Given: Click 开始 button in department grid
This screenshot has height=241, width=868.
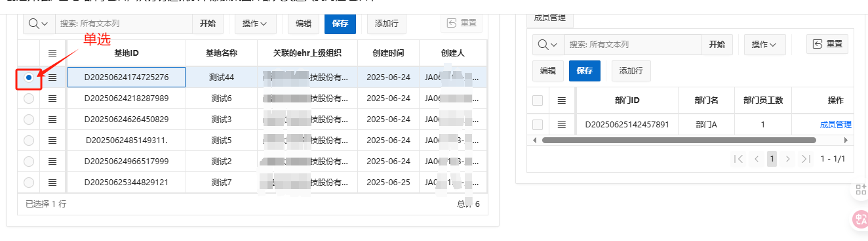Looking at the screenshot, I should tap(717, 45).
